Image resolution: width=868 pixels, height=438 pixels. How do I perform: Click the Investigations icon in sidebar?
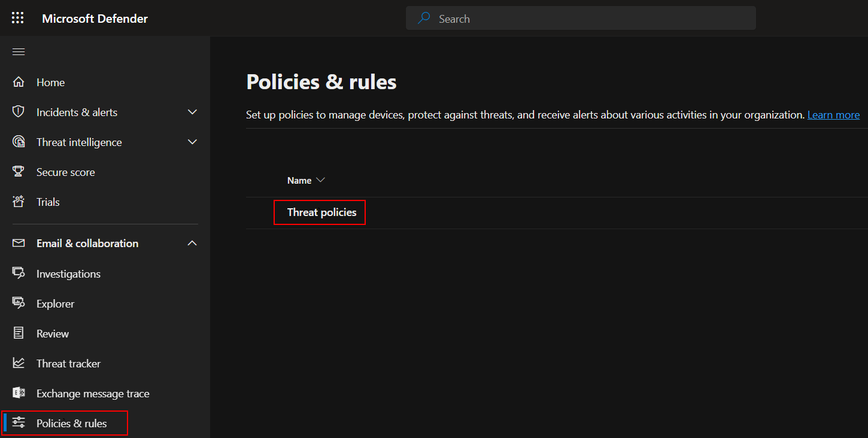coord(19,273)
